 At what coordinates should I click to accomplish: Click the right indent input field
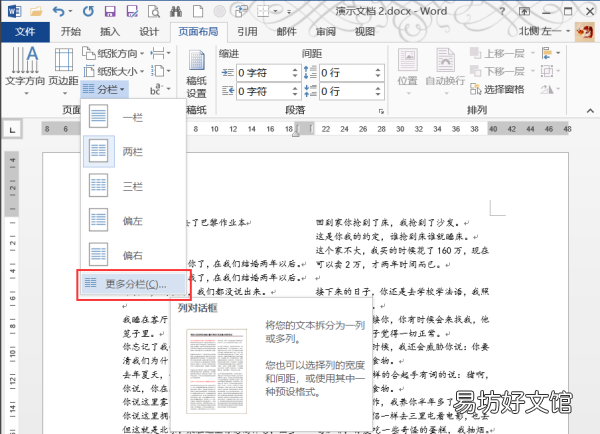[x=263, y=91]
